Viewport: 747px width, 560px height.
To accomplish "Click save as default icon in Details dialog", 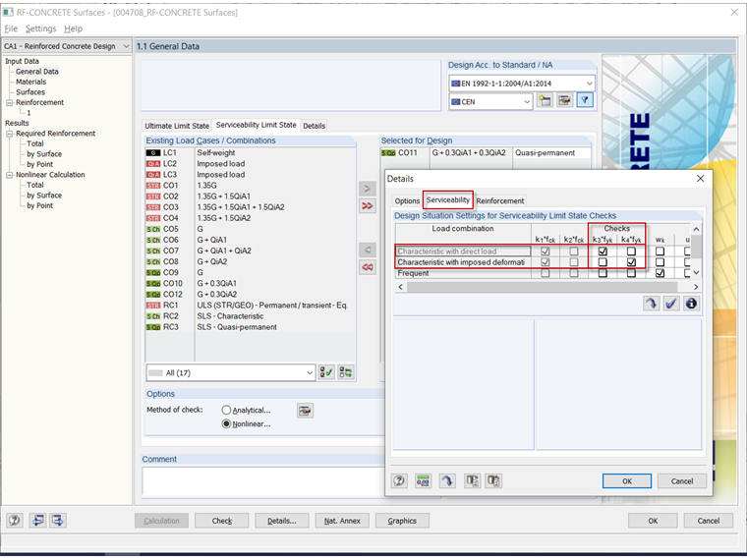I will coord(493,481).
